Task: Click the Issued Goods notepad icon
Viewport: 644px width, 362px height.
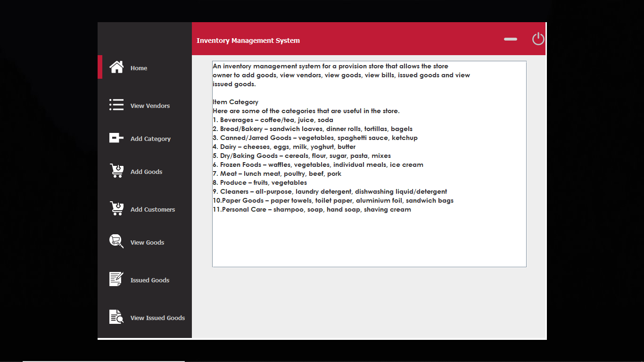Action: point(116,279)
